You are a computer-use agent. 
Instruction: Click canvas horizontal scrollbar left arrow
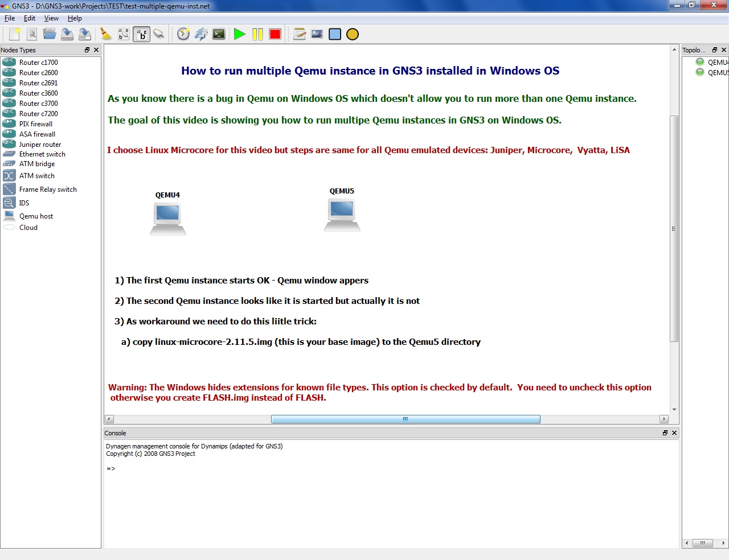coord(109,419)
